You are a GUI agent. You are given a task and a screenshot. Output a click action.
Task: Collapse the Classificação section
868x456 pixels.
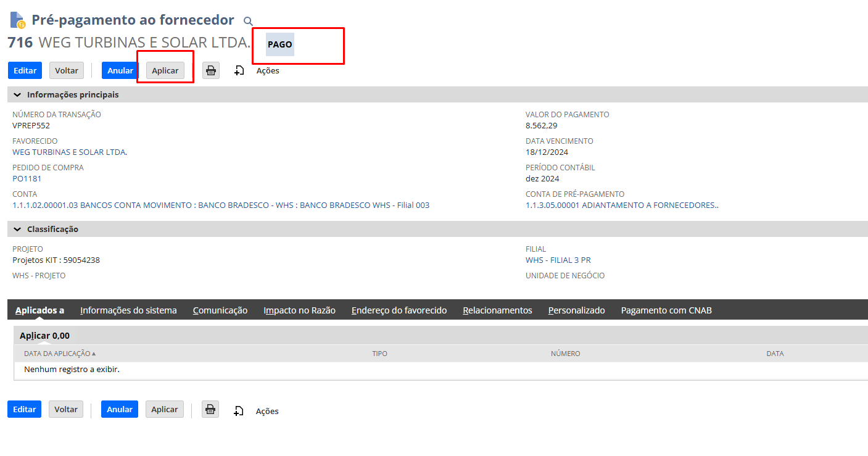pos(17,229)
